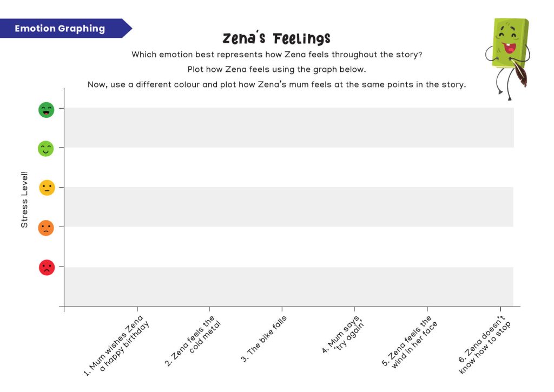Click the middle grey band of the graph
Screen dimensions: 554x392
click(x=289, y=207)
